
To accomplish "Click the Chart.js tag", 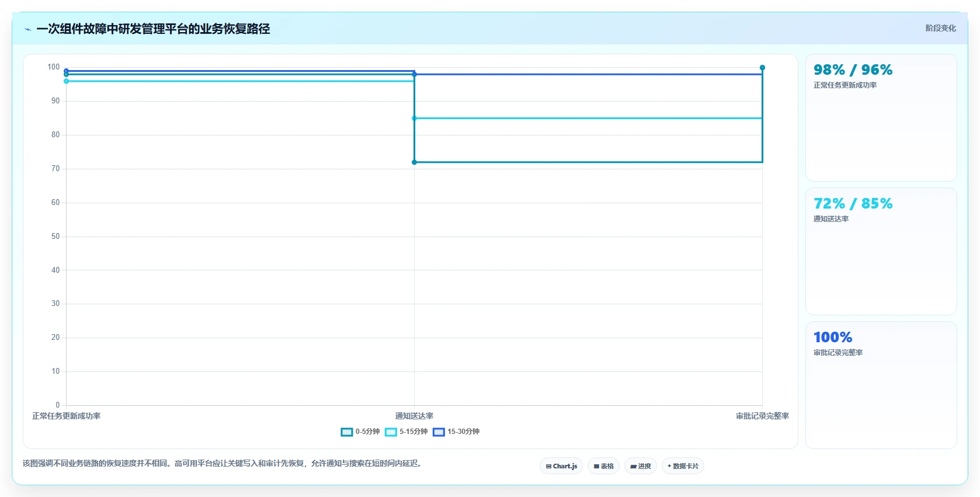I will coord(561,466).
